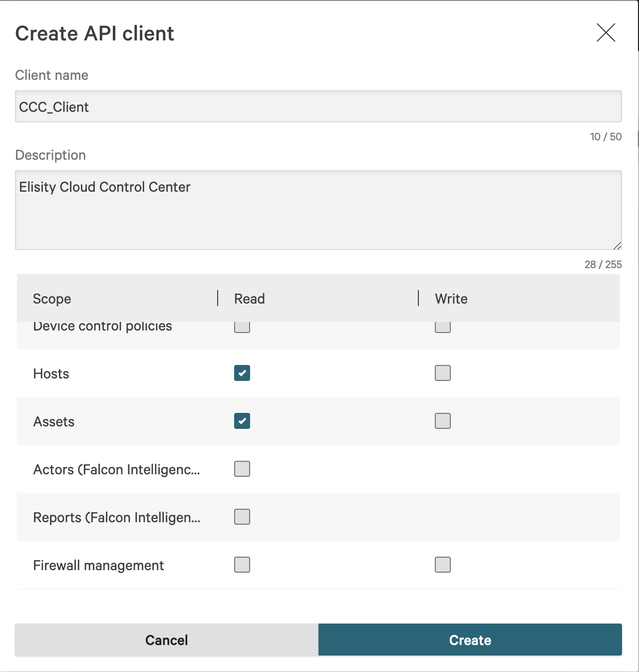Tick the Assets Write checkbox

(443, 421)
